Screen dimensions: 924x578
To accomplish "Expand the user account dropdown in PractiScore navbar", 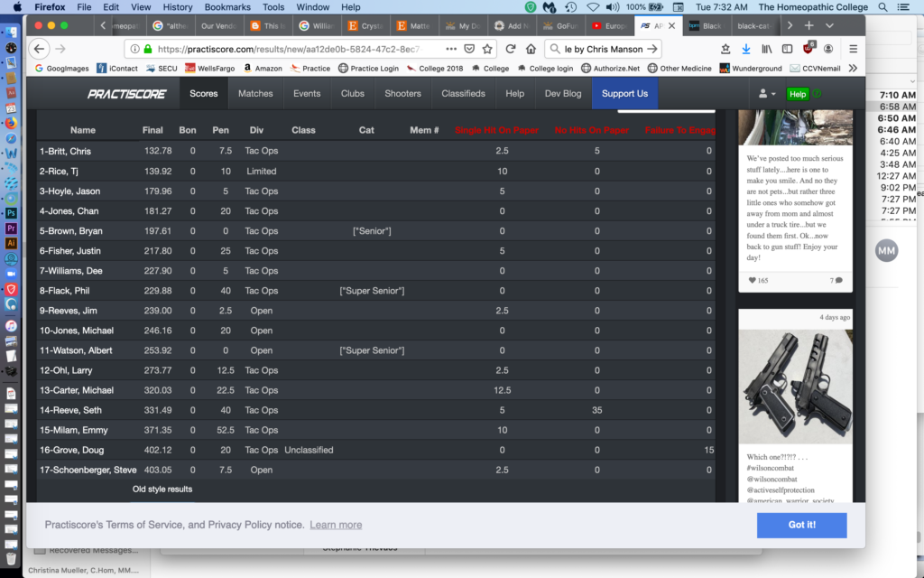I will [x=767, y=94].
